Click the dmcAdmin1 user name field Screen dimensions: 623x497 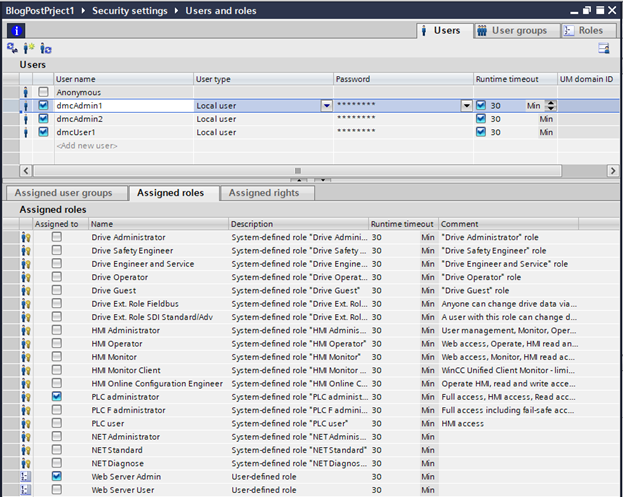point(120,105)
